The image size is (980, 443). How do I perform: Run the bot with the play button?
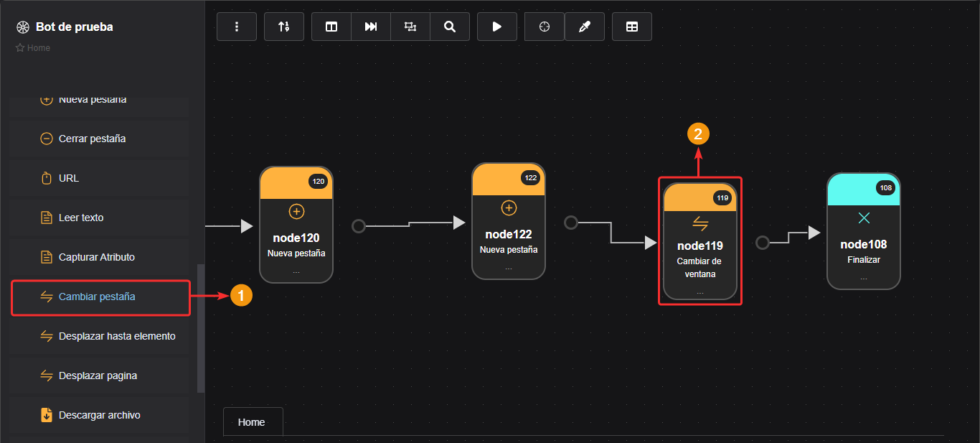click(x=497, y=27)
